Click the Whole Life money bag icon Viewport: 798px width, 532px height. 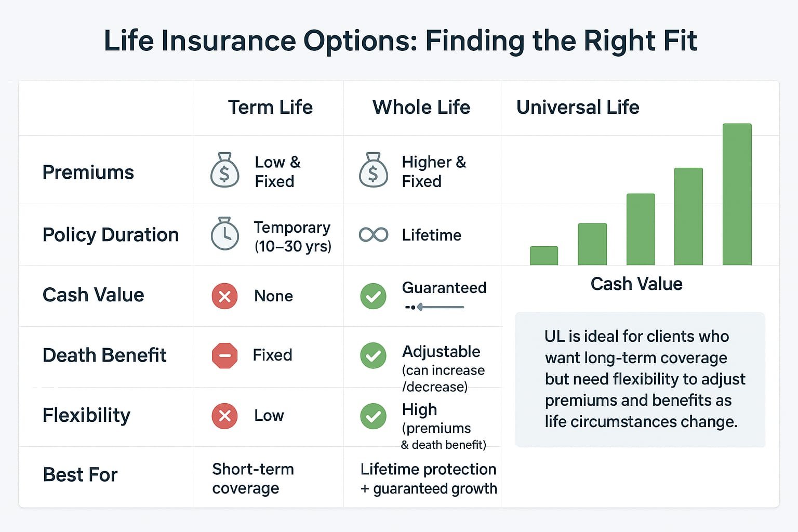(373, 170)
